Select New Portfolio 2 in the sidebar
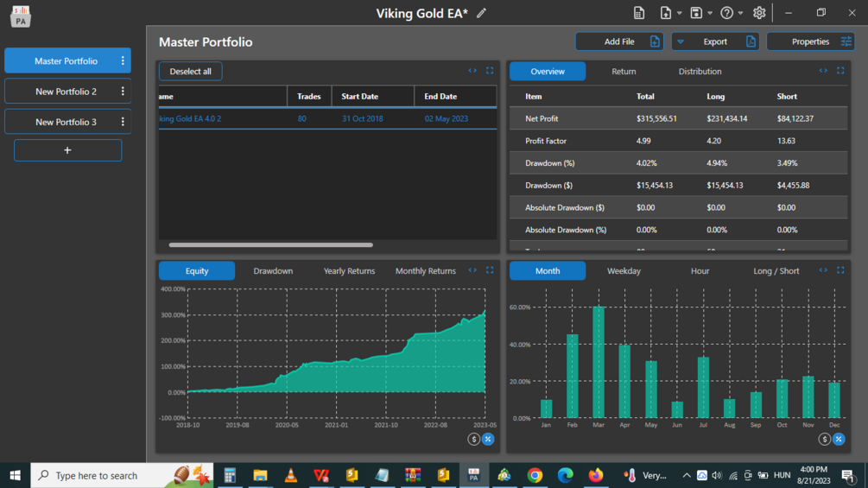The image size is (868, 488). pos(66,92)
